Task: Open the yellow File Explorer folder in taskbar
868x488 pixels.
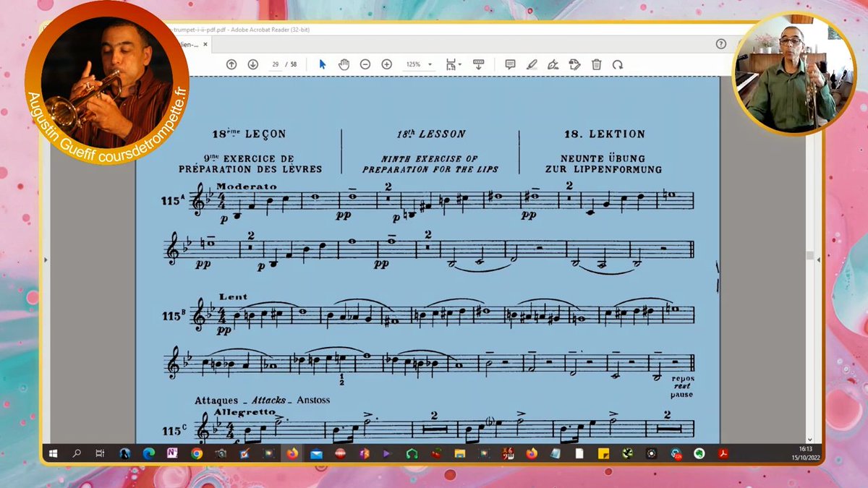Action: point(459,454)
